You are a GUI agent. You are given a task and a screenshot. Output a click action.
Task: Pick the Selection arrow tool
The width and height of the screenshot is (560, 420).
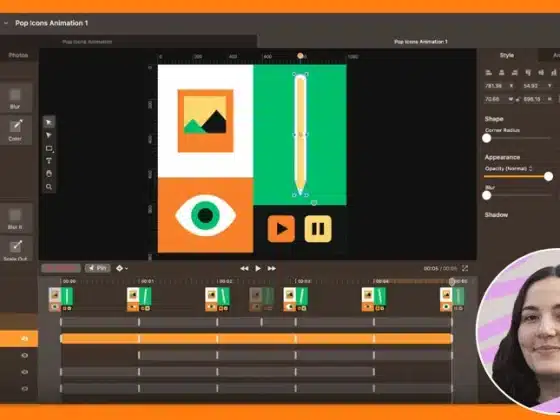(49, 122)
